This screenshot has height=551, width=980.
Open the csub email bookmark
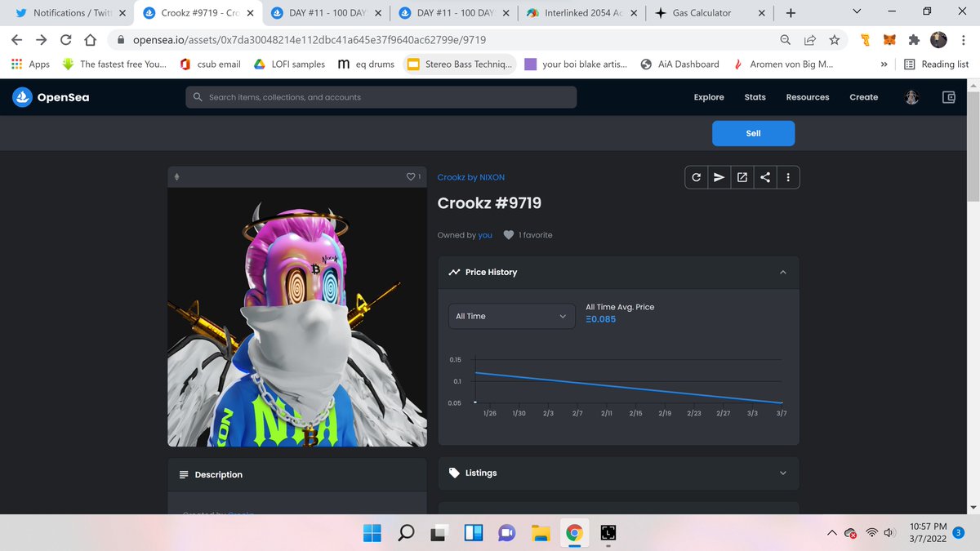point(210,64)
